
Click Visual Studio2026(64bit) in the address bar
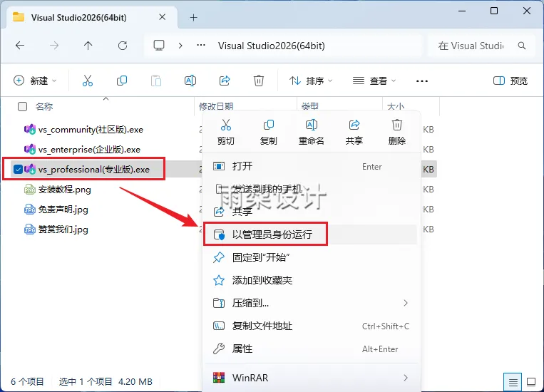click(x=272, y=46)
